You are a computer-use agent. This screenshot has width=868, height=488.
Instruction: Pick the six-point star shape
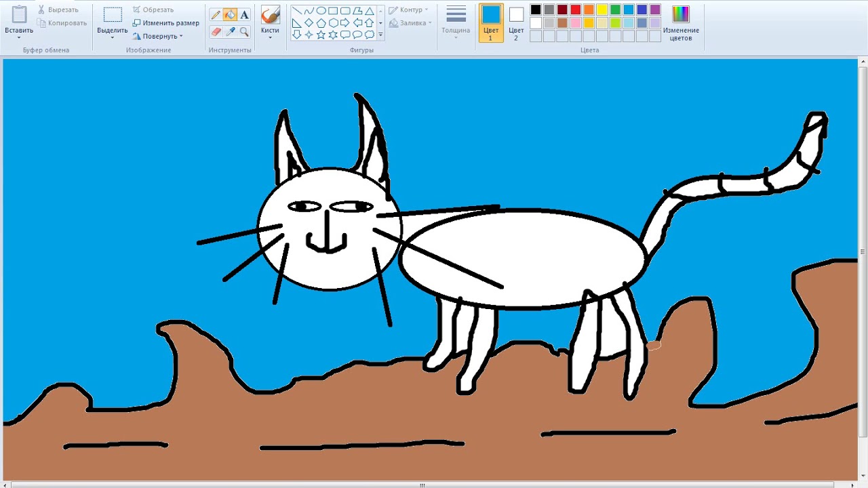tap(333, 35)
